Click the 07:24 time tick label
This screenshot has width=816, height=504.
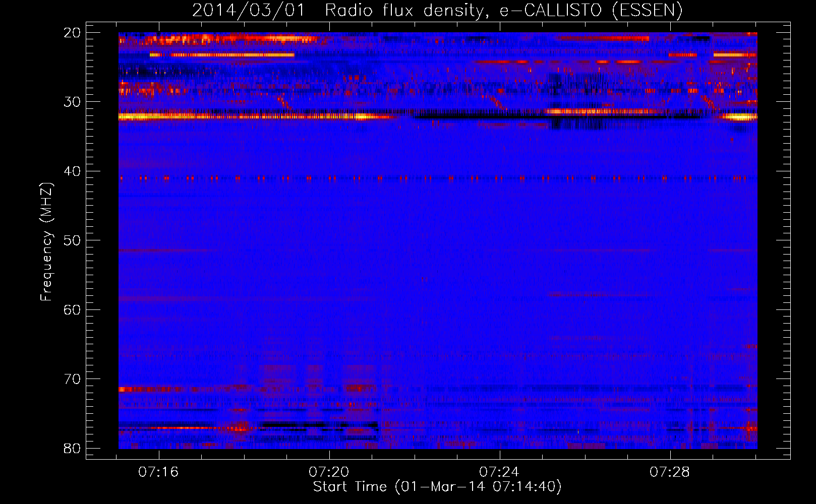[x=499, y=472]
